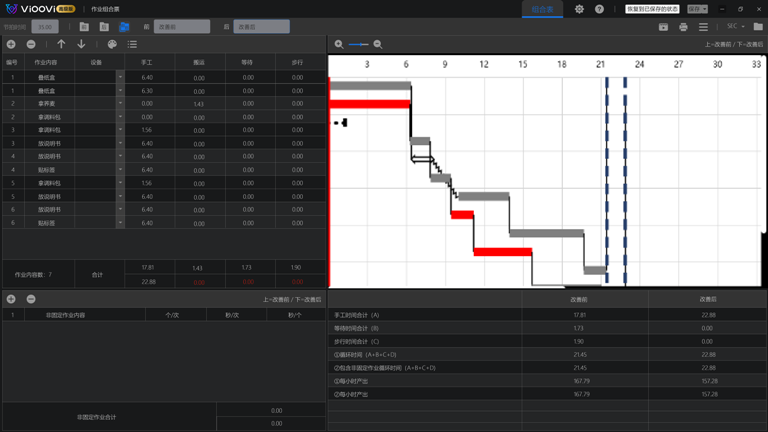Click the 前 document icon in toolbar
This screenshot has height=432, width=768.
pos(84,27)
